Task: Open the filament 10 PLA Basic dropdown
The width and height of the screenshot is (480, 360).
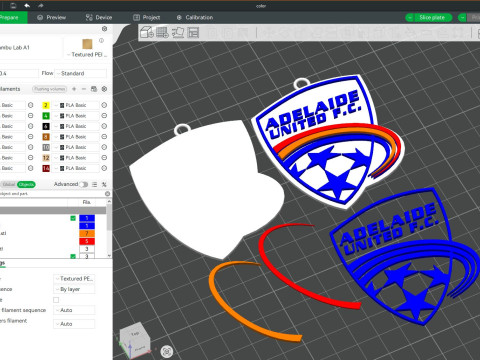Action: click(76, 147)
